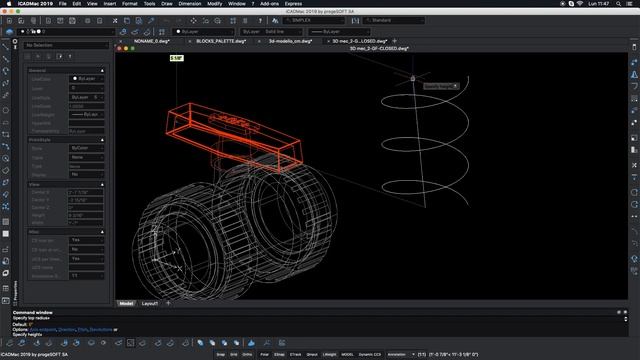This screenshot has width=640, height=360.
Task: Click the command window scrollbar arrows
Action: point(625,319)
